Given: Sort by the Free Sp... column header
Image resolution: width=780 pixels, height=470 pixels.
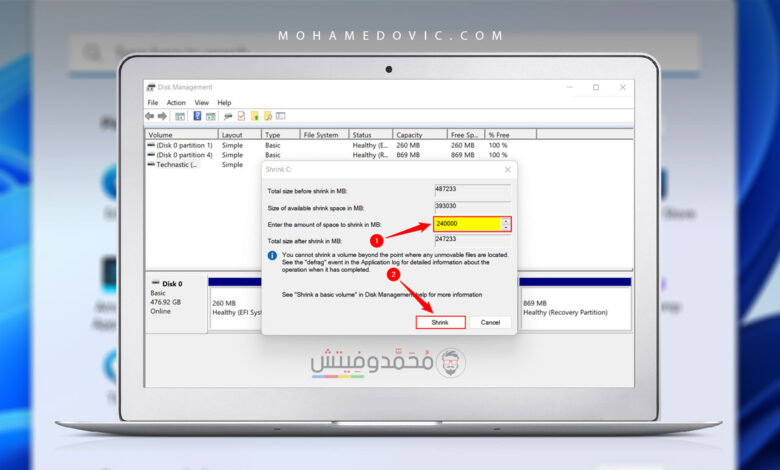Looking at the screenshot, I should coord(466,135).
